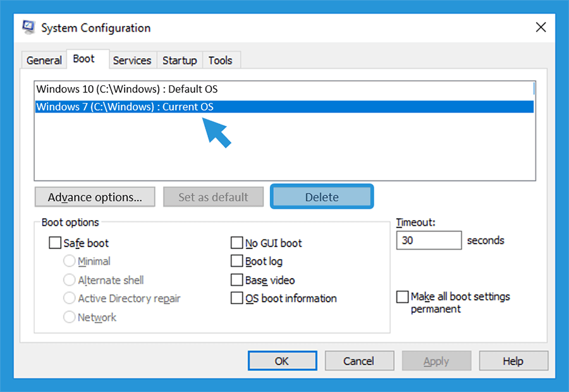Open Advance options dialog

coord(95,197)
